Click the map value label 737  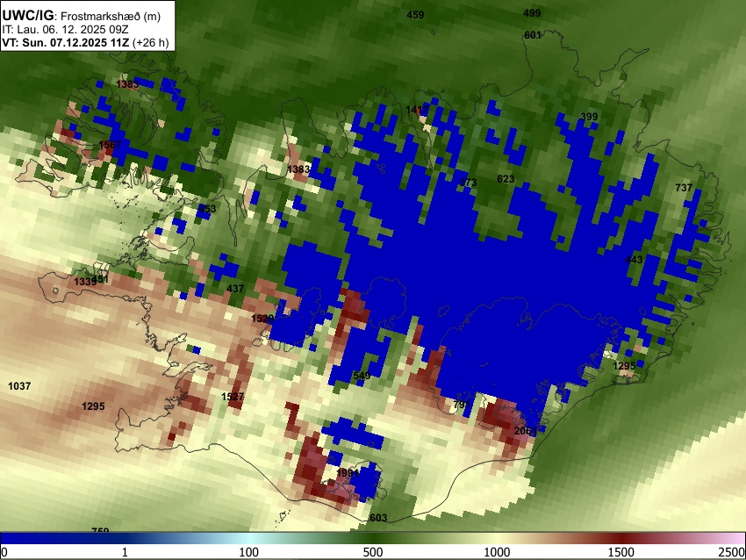(x=684, y=188)
